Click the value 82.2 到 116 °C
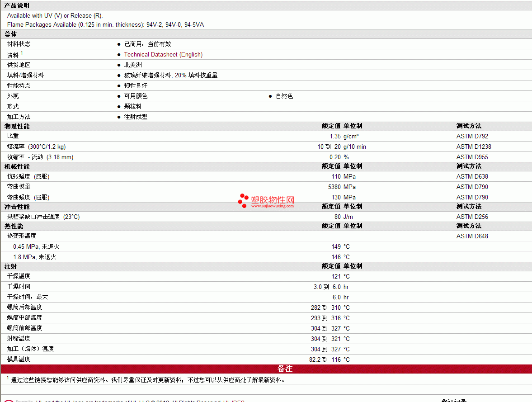The width and height of the screenshot is (532, 402). click(x=330, y=360)
